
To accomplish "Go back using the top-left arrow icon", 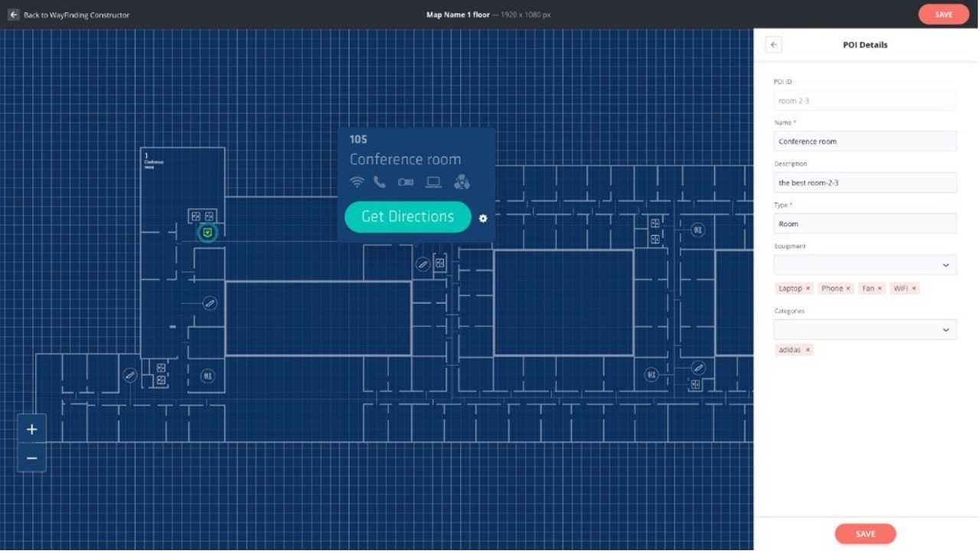I will [13, 15].
